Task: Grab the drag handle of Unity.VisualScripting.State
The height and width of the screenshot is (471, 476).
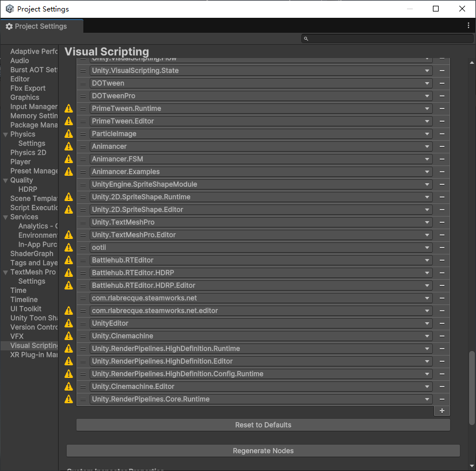Action: (x=83, y=71)
